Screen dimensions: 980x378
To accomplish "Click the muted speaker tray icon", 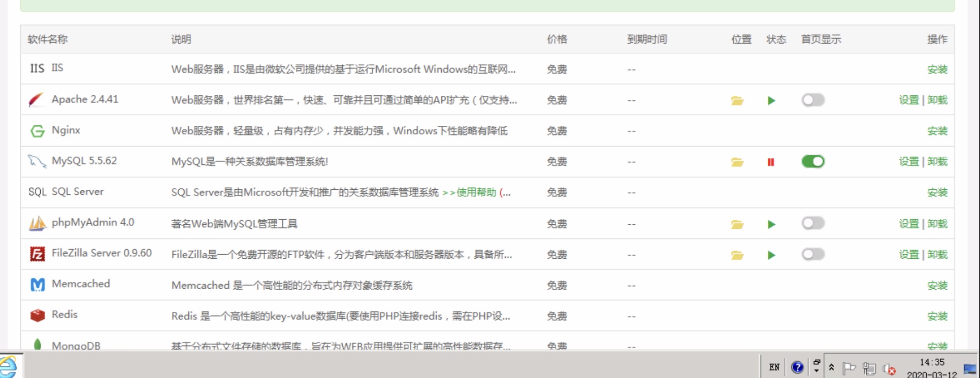I will point(889,369).
